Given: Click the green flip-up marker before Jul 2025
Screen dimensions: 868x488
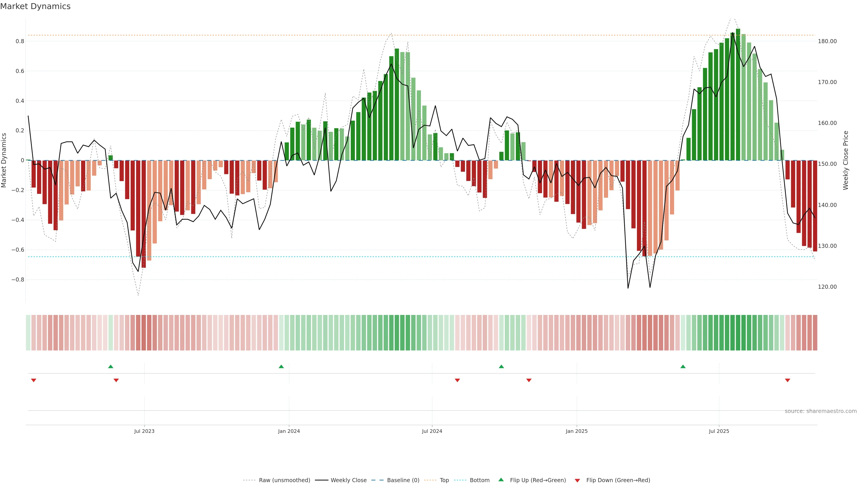Looking at the screenshot, I should point(683,366).
